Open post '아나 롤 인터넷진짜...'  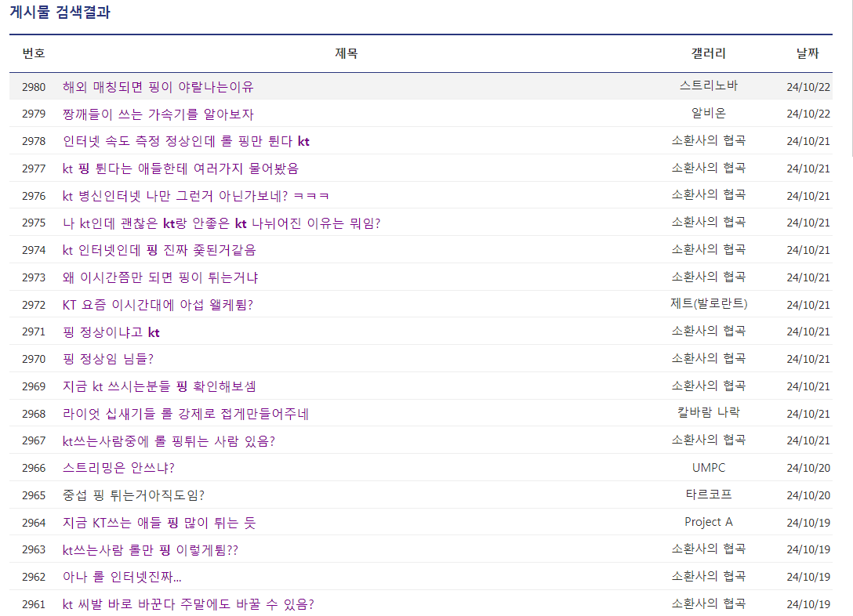122,577
